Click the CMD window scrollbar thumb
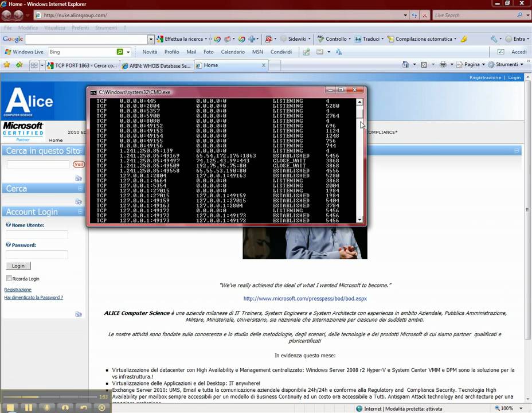 pos(359,112)
